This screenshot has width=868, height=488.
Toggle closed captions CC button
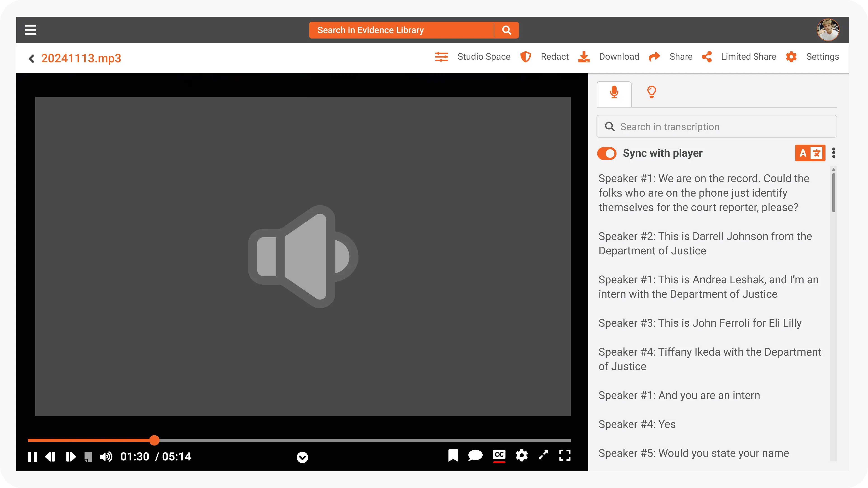[x=499, y=456]
